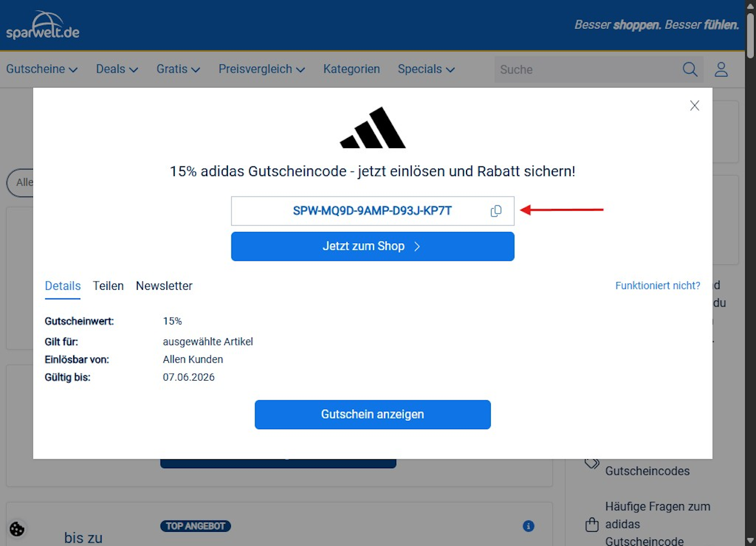This screenshot has width=756, height=546.
Task: Click the blue info icon on Top Angebot card
Action: tap(529, 526)
